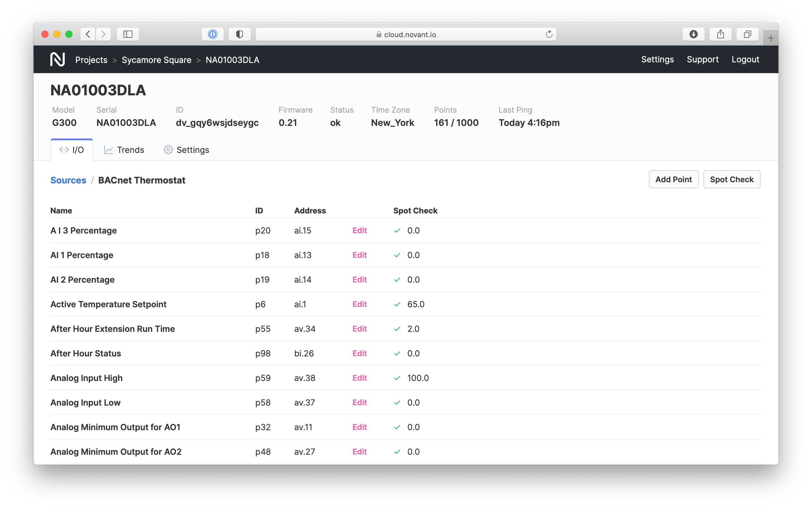The width and height of the screenshot is (812, 509).
Task: Run Spot Check button
Action: [x=732, y=180]
